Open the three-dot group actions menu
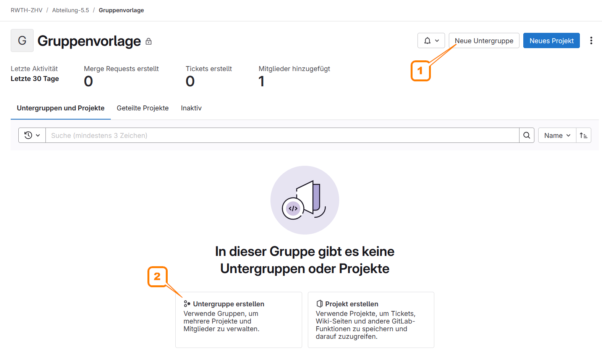This screenshot has width=602, height=364. coord(591,40)
